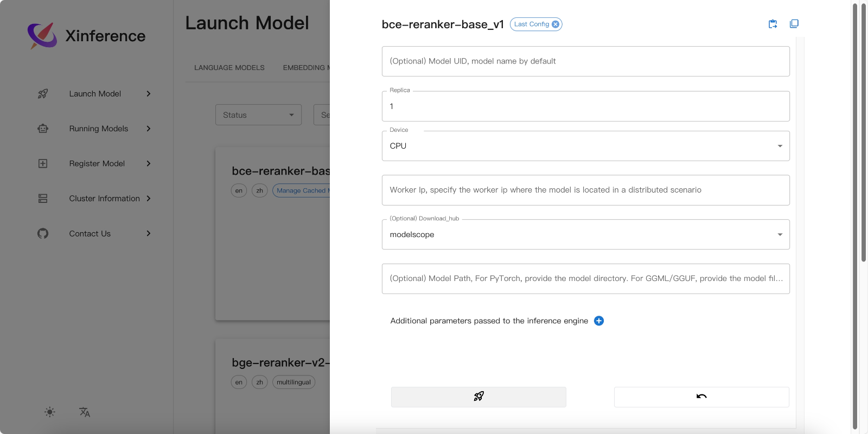Viewport: 868px width, 434px height.
Task: Click into the Replica input field
Action: [x=586, y=106]
